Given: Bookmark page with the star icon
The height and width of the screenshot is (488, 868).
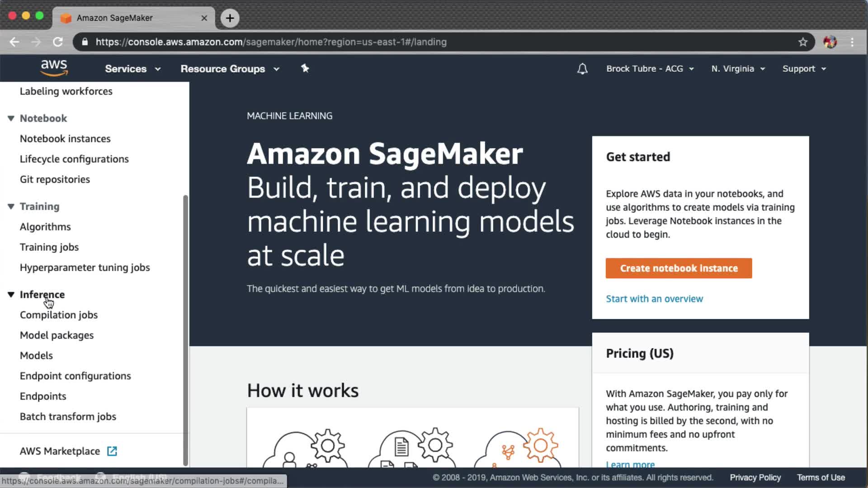Looking at the screenshot, I should coord(802,42).
